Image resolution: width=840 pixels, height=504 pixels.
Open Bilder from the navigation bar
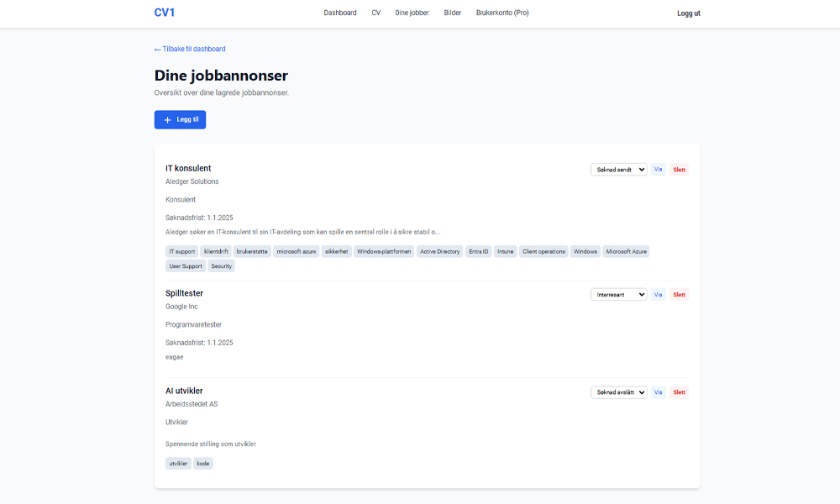click(453, 13)
